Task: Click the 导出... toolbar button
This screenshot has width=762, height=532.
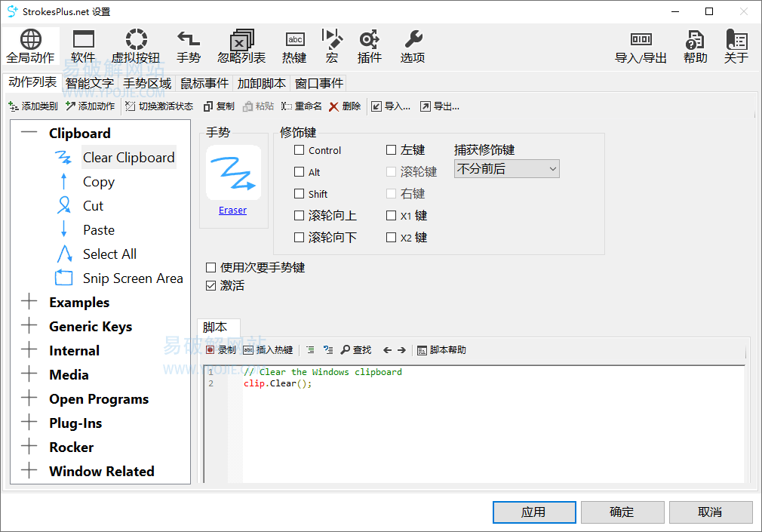Action: (440, 106)
